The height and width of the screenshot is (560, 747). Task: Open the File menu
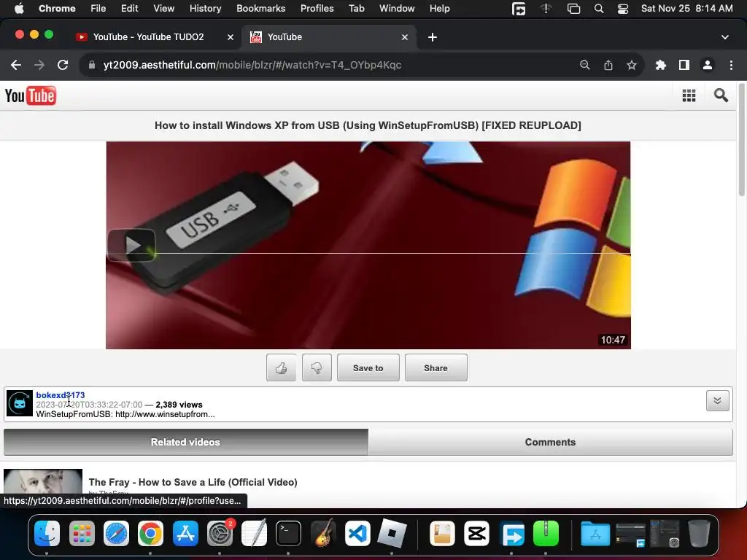tap(98, 8)
